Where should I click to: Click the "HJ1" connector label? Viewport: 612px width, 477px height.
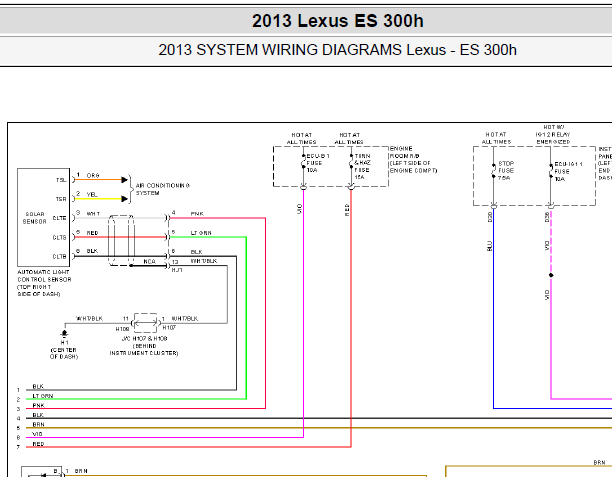[x=177, y=270]
